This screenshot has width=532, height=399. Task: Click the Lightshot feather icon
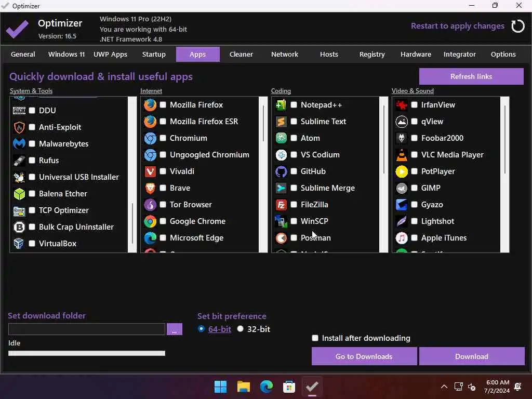pyautogui.click(x=402, y=221)
